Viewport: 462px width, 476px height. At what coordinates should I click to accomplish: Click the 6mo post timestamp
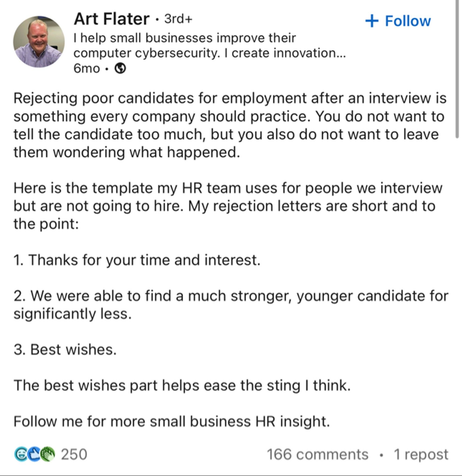pos(87,69)
